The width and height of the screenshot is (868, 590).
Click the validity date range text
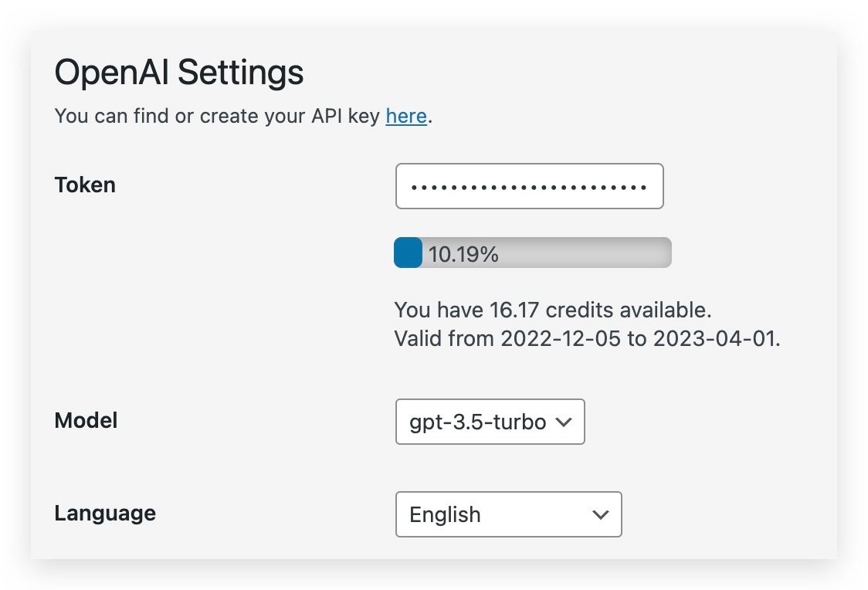coord(588,338)
